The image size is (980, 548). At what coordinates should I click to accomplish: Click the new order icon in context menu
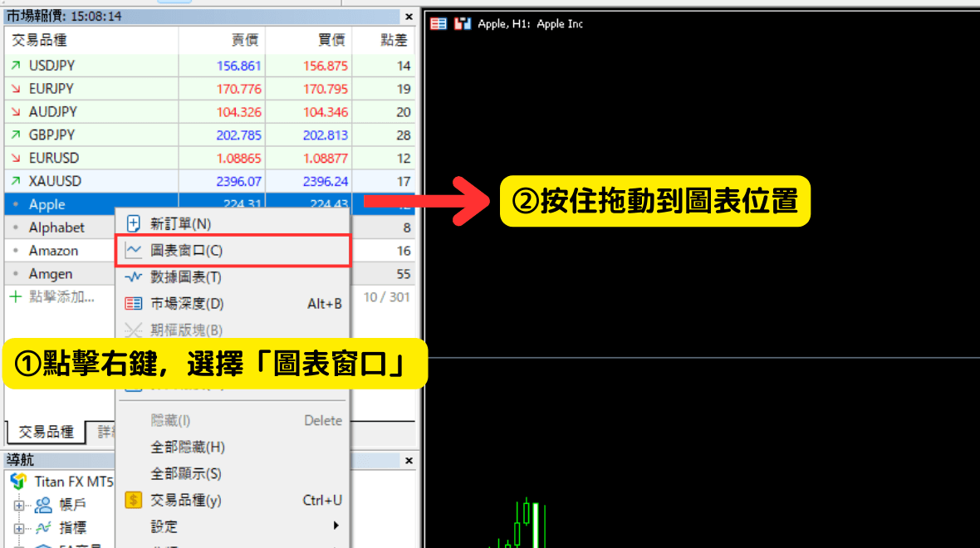[133, 223]
